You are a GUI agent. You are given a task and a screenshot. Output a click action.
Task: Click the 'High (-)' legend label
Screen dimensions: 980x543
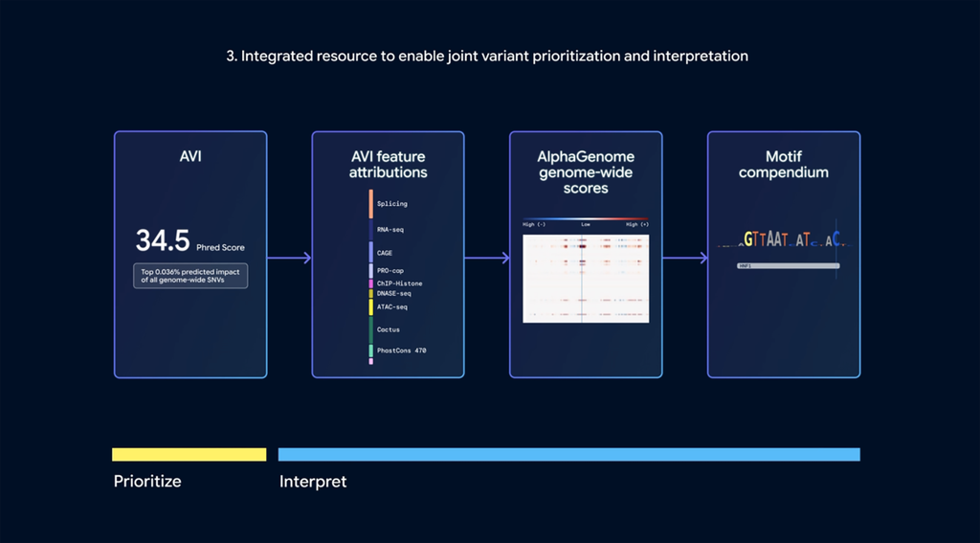point(534,225)
